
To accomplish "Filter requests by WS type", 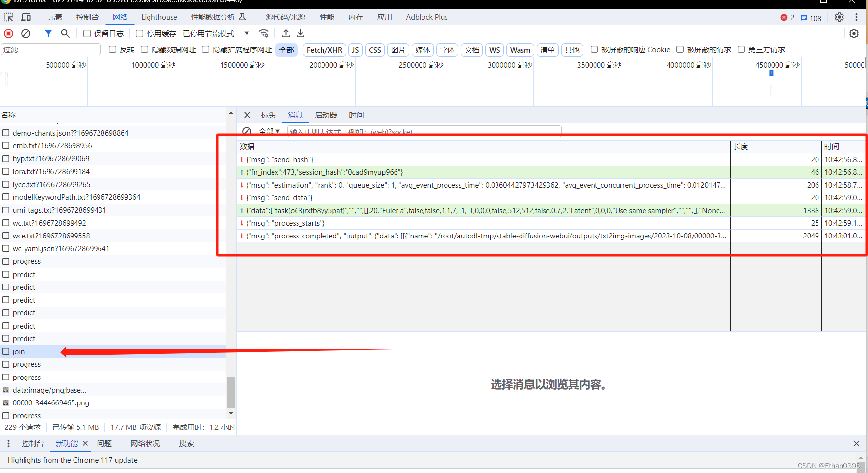I will click(495, 50).
